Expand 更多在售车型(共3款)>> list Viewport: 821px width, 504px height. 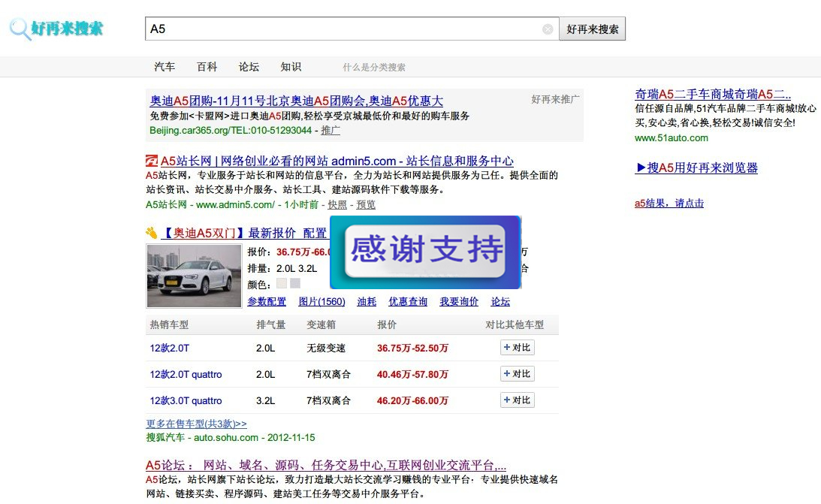[196, 424]
